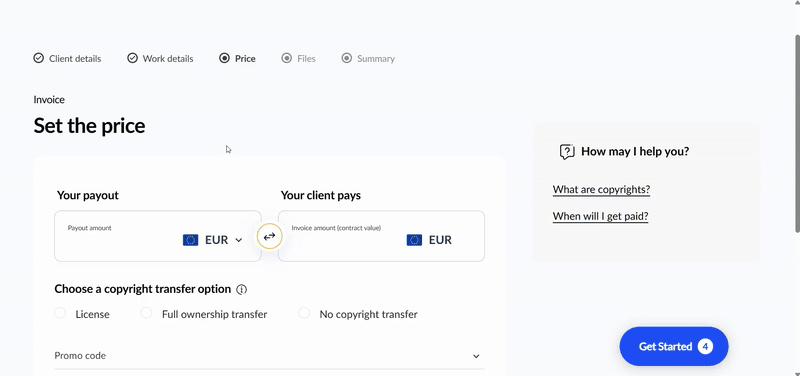Click the Client details checkmark icon
The width and height of the screenshot is (800, 376).
tap(38, 58)
